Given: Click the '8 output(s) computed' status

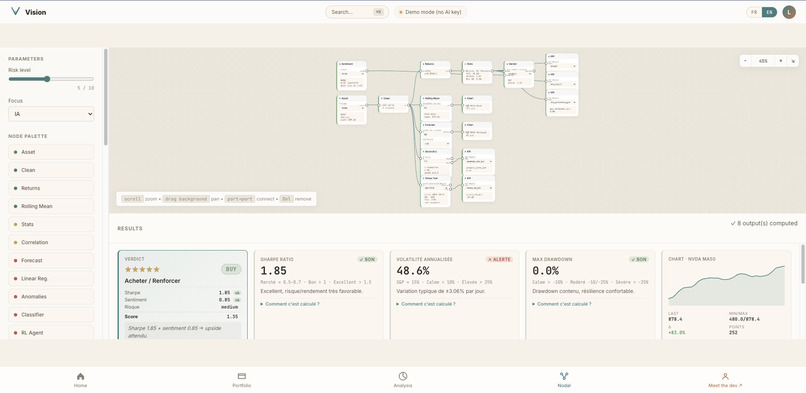Looking at the screenshot, I should [x=764, y=223].
